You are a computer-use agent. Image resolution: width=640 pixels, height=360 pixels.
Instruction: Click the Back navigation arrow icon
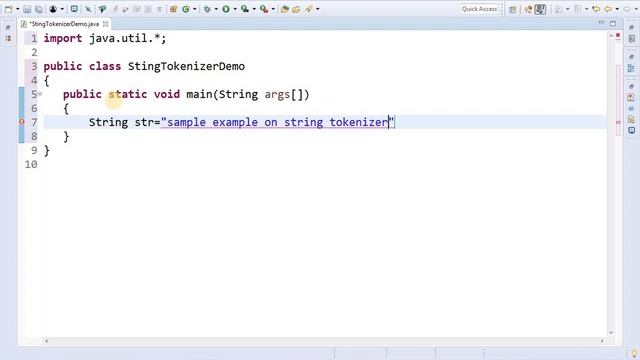pyautogui.click(x=608, y=9)
